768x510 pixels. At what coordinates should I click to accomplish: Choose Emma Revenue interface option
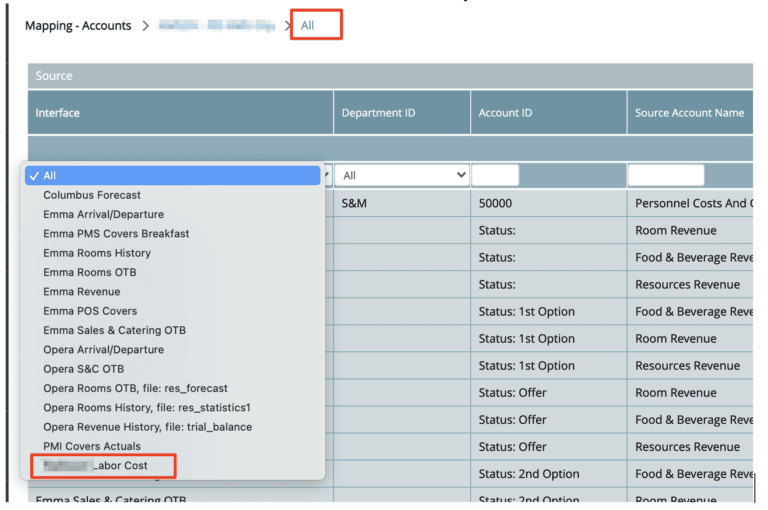[81, 292]
